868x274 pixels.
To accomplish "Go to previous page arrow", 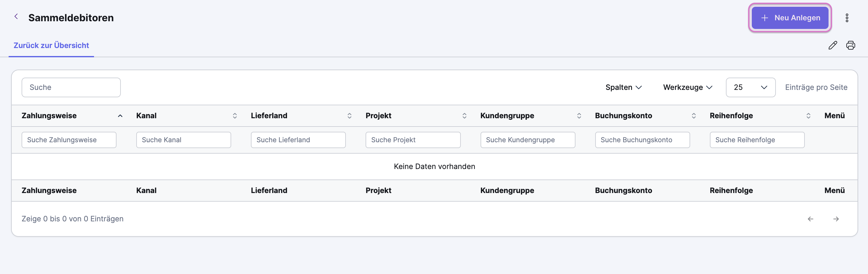I will pyautogui.click(x=810, y=219).
